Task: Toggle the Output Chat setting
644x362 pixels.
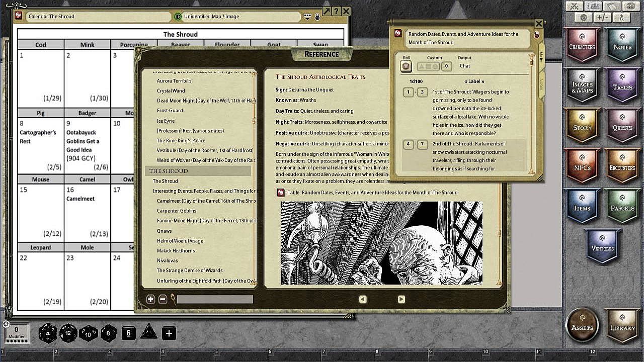Action: point(465,66)
